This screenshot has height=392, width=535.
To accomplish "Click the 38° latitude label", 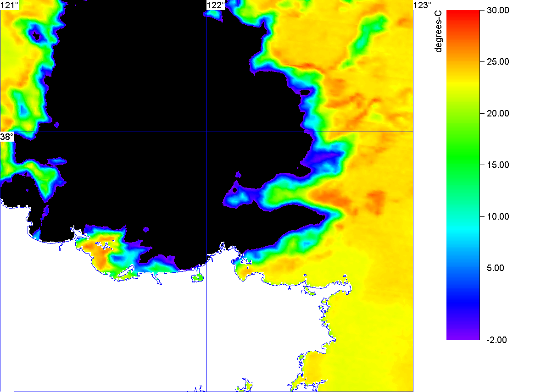I will 7,137.
